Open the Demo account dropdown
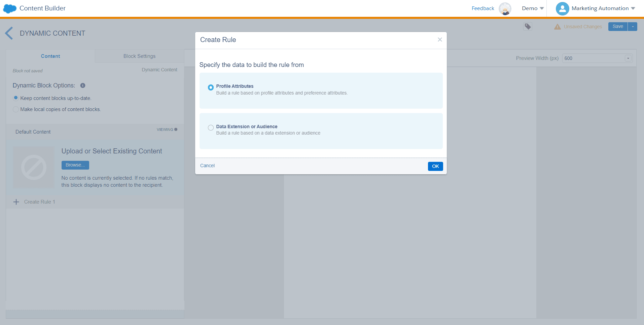 click(x=533, y=8)
